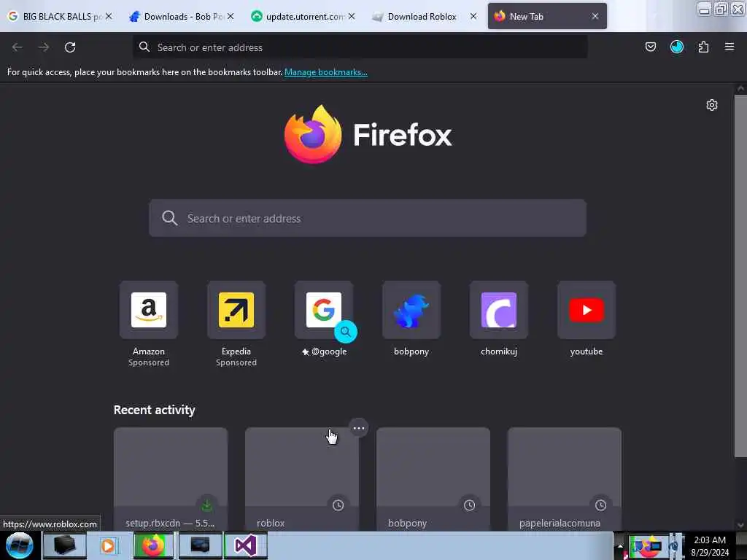The height and width of the screenshot is (560, 747).
Task: Open the monitor app taskbar icon
Action: (x=200, y=545)
